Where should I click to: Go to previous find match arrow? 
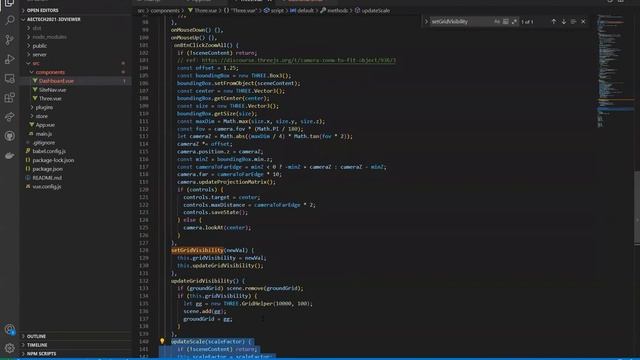553,22
